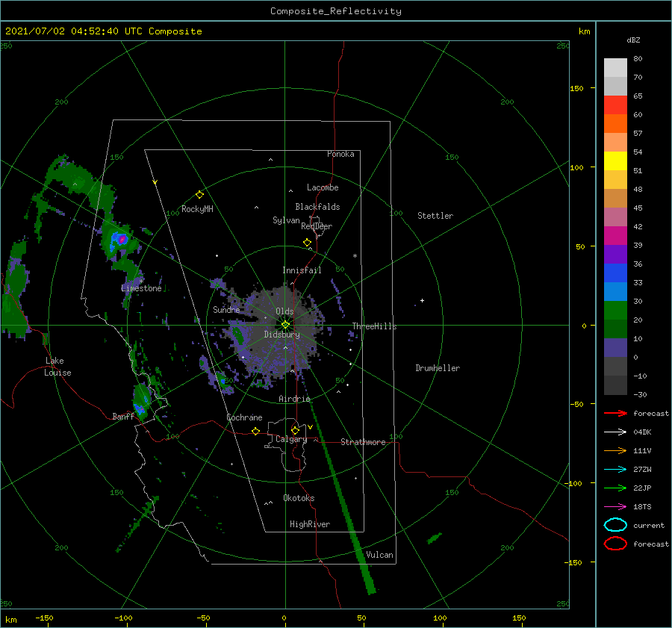Select the Lacombe label on the map
Image resolution: width=672 pixels, height=628 pixels.
tap(323, 187)
